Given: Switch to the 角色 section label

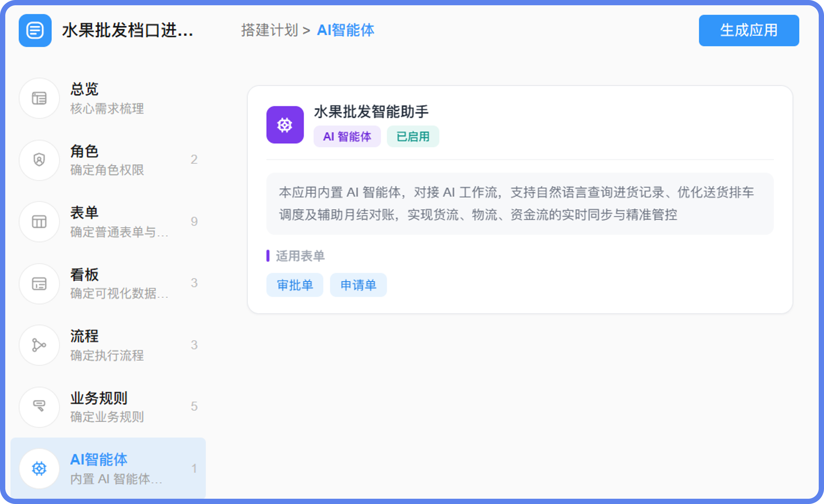Looking at the screenshot, I should [x=84, y=151].
